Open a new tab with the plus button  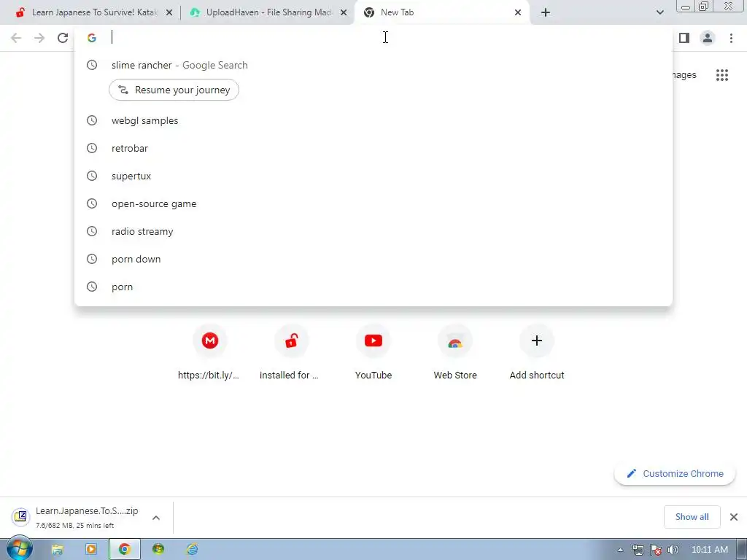point(546,12)
